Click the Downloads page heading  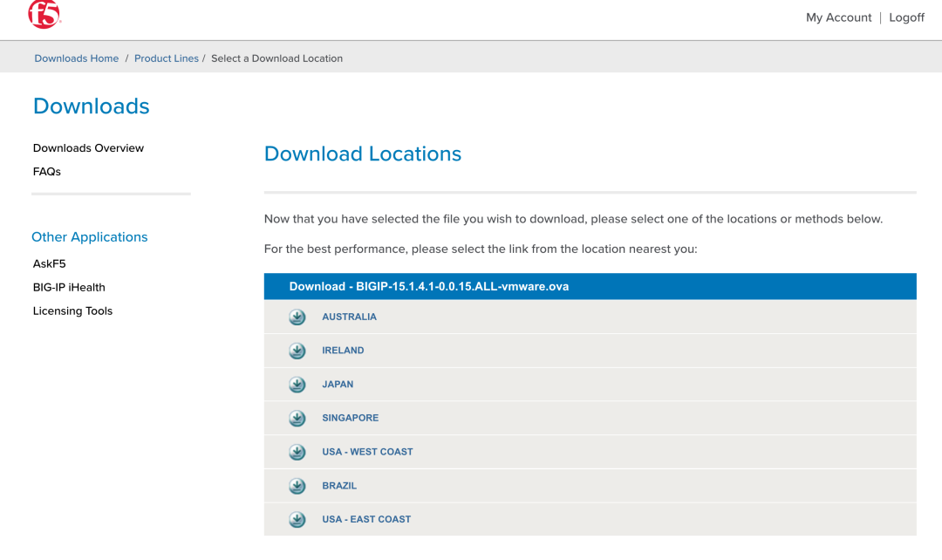coord(92,106)
